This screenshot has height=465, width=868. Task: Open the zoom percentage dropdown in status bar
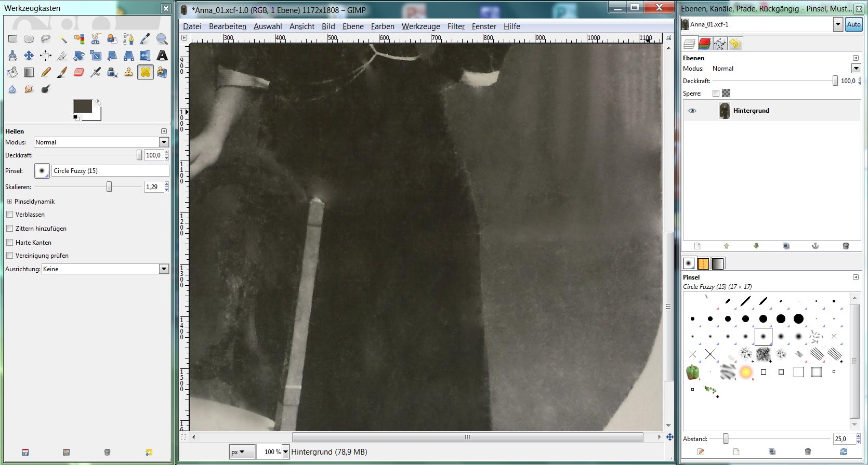coord(285,452)
